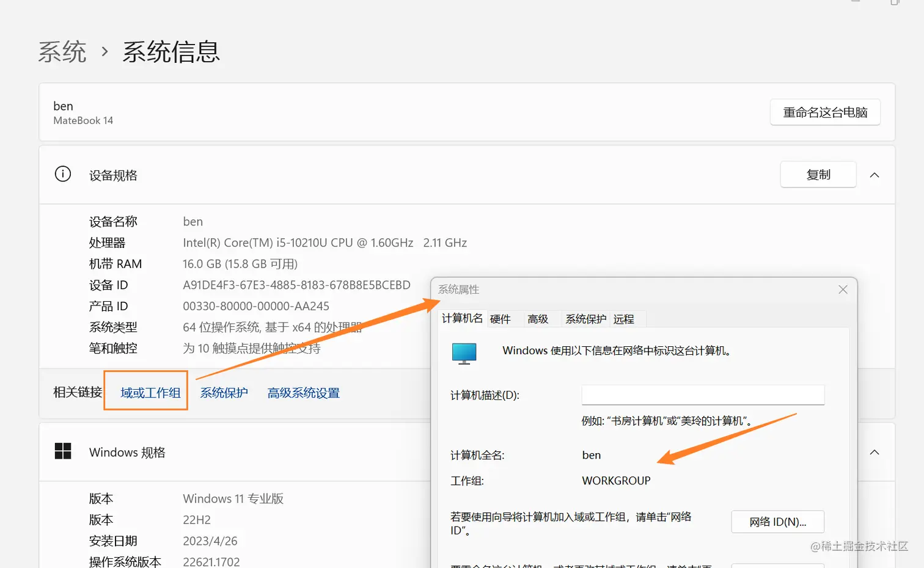Click the OS build number 22621.1702
The image size is (924, 568).
coord(211,562)
